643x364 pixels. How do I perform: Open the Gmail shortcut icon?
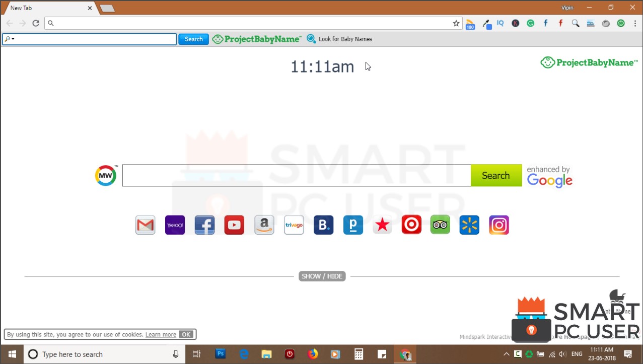(x=146, y=225)
